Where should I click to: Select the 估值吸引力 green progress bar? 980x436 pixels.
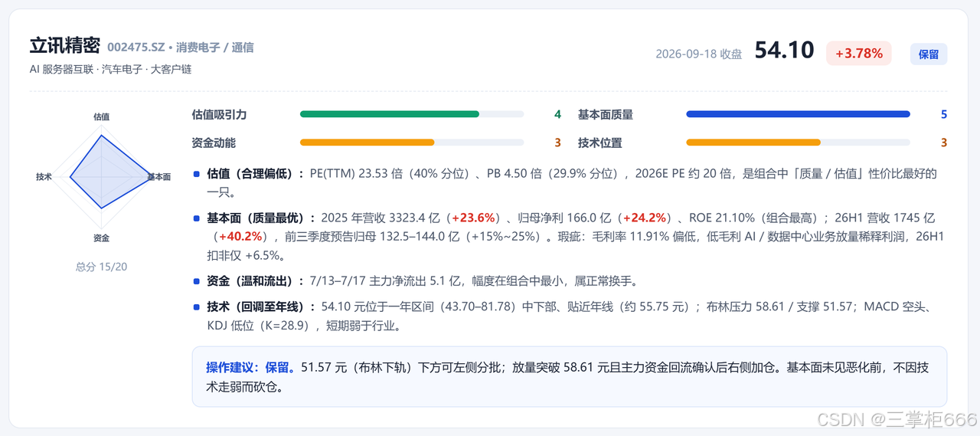pyautogui.click(x=412, y=114)
